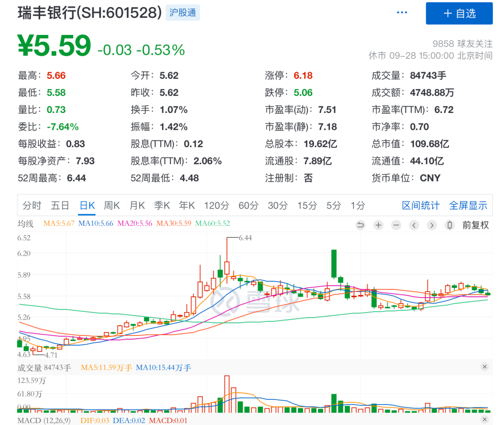Image resolution: width=504 pixels, height=425 pixels.
Task: Click the 成交额 value 4748.88万
Action: tap(432, 92)
